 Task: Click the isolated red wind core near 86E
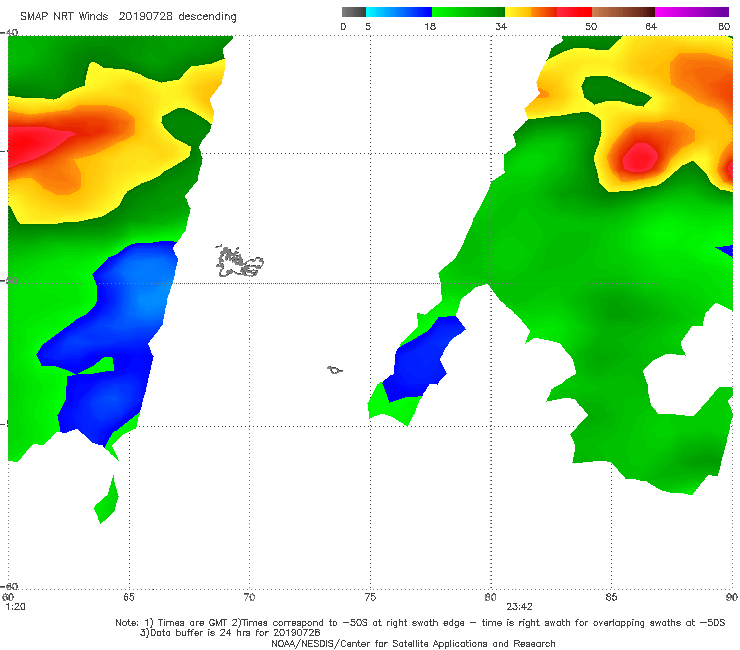point(640,157)
